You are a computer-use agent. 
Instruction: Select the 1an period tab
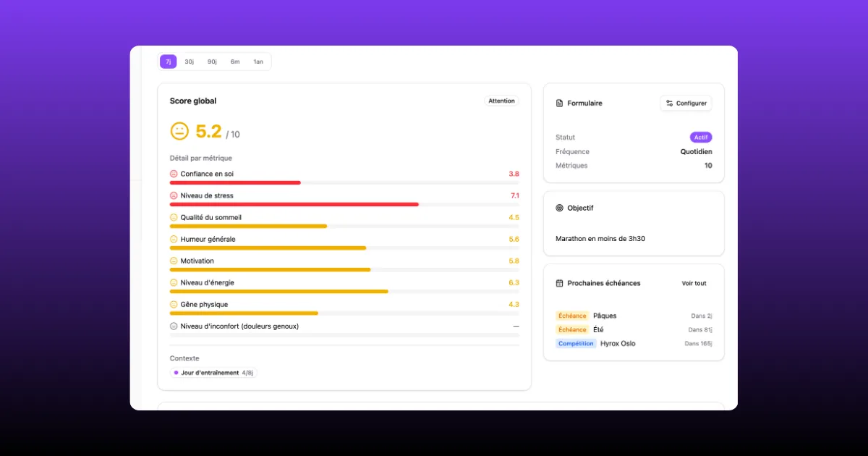[x=258, y=62]
